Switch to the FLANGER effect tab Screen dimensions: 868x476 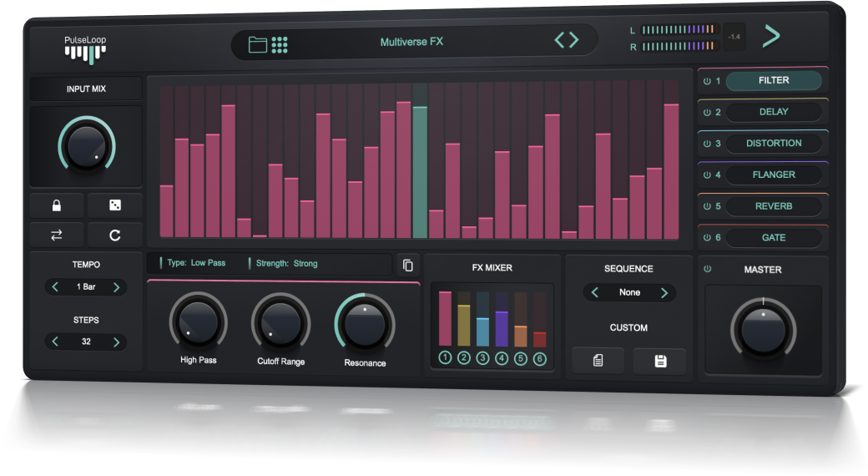(x=773, y=175)
